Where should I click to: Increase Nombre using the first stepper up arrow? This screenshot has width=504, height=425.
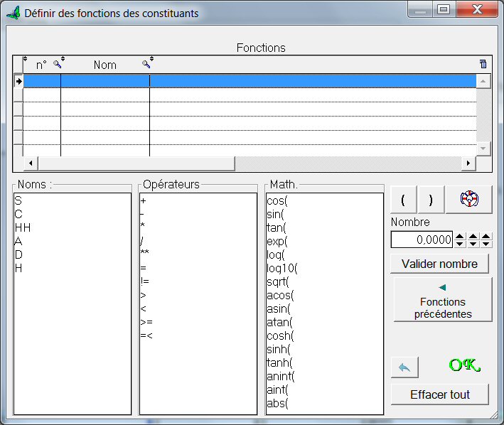pos(460,236)
